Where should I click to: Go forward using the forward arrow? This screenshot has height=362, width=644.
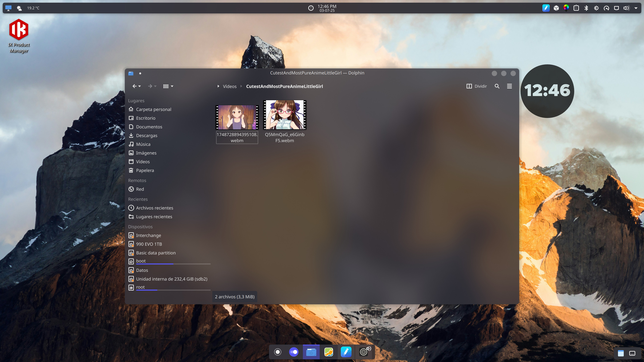point(150,86)
